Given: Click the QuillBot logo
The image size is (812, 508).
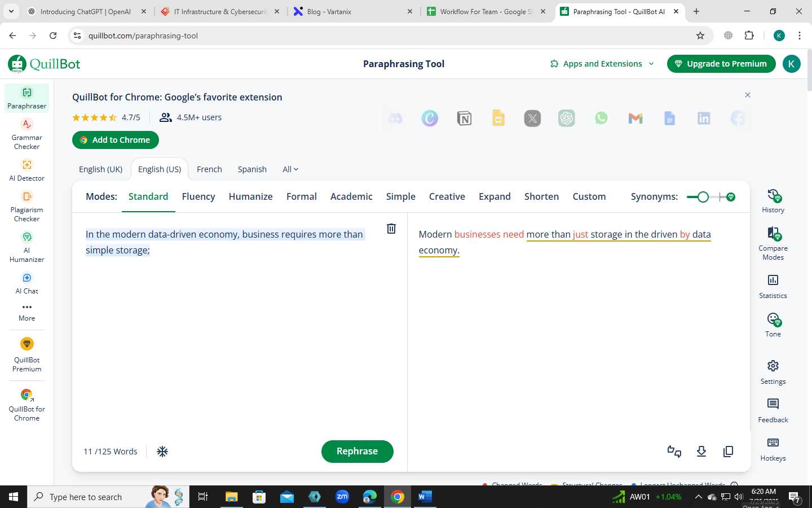Looking at the screenshot, I should tap(44, 64).
